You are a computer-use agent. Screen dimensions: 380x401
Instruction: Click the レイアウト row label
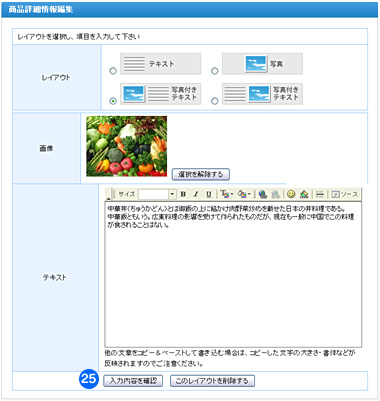[56, 77]
